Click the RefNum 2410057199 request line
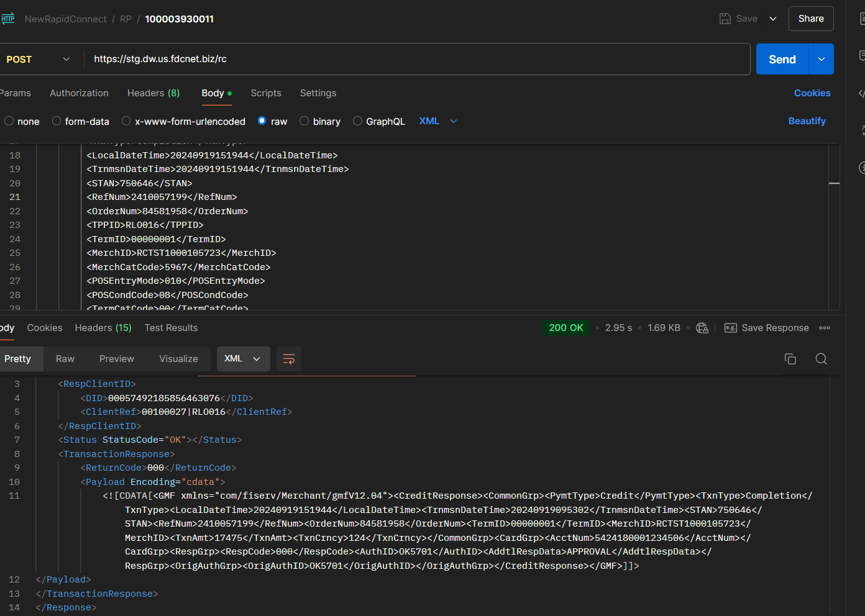Image resolution: width=865 pixels, height=616 pixels. point(162,197)
